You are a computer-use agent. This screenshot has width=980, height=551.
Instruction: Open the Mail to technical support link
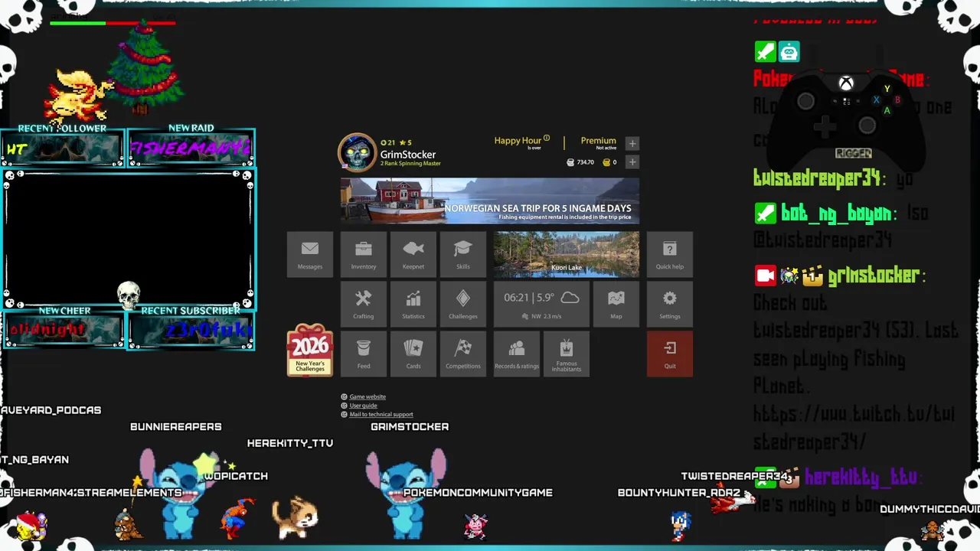[381, 414]
